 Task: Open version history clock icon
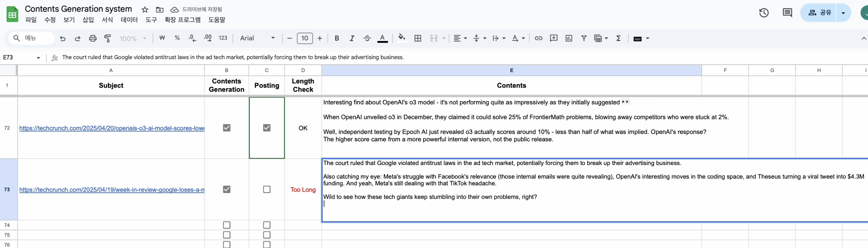tap(764, 13)
